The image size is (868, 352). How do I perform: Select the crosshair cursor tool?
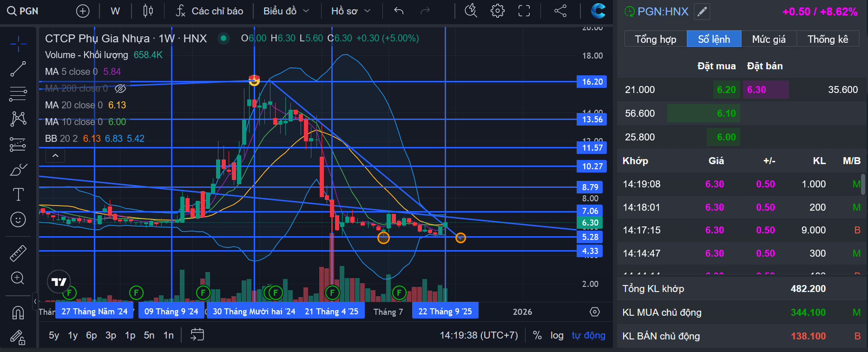pos(18,44)
